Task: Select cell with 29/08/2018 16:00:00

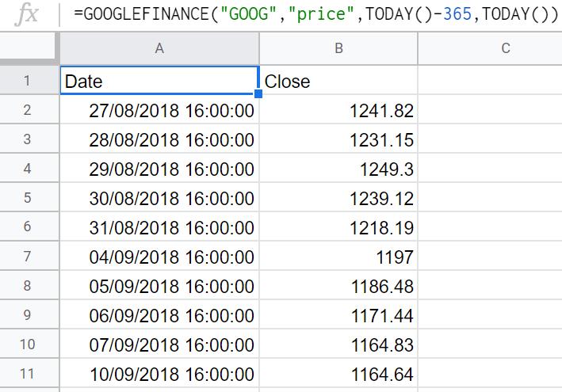Action: (159, 169)
